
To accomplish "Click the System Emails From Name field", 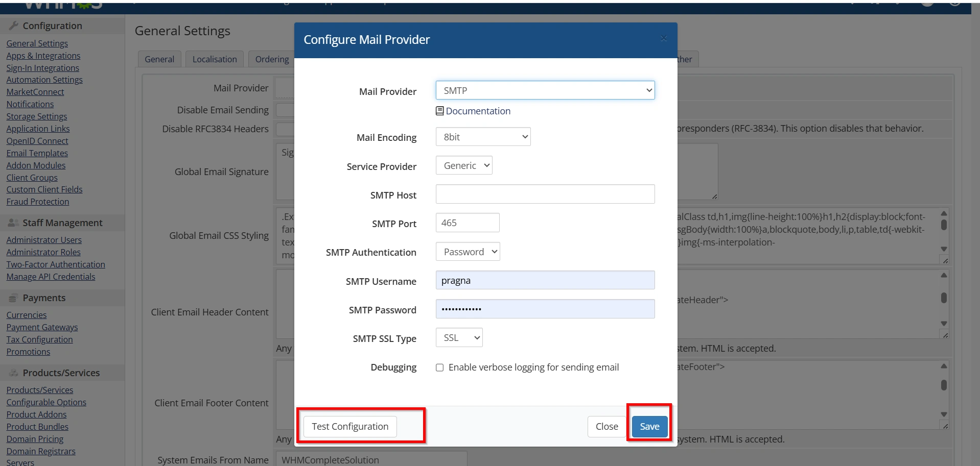I will tap(371, 459).
